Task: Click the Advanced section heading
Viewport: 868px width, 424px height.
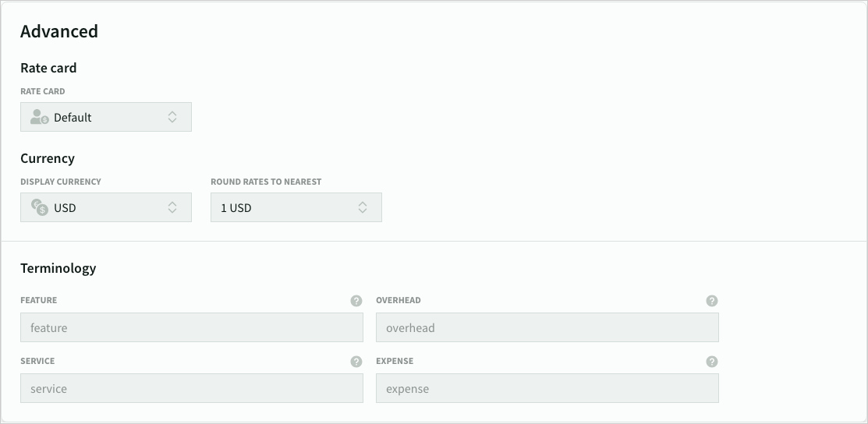Action: 59,32
